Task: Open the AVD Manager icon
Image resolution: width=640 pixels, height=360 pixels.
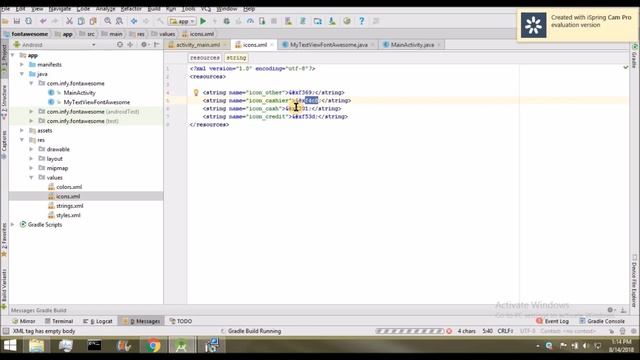Action: point(289,21)
